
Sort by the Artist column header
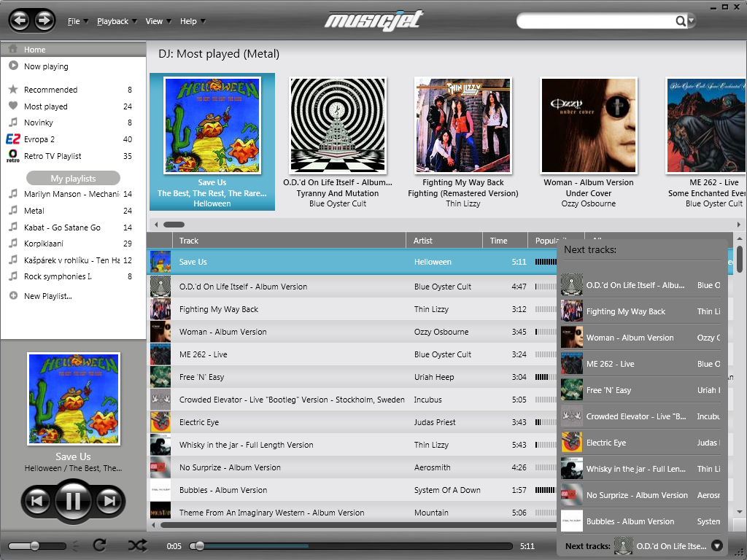point(444,241)
